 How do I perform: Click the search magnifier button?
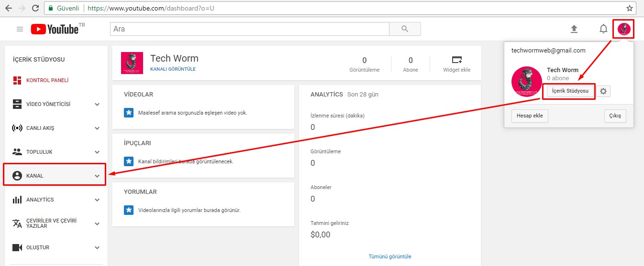point(405,29)
